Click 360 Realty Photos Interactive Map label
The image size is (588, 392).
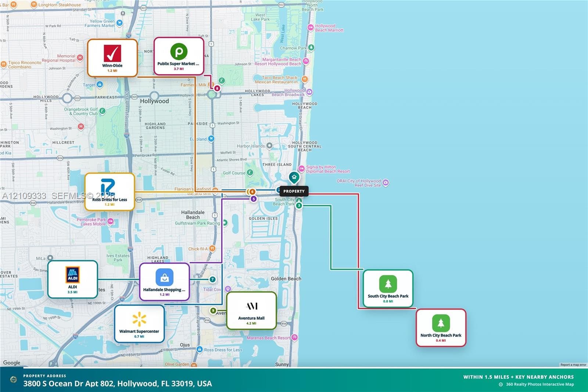[540, 384]
